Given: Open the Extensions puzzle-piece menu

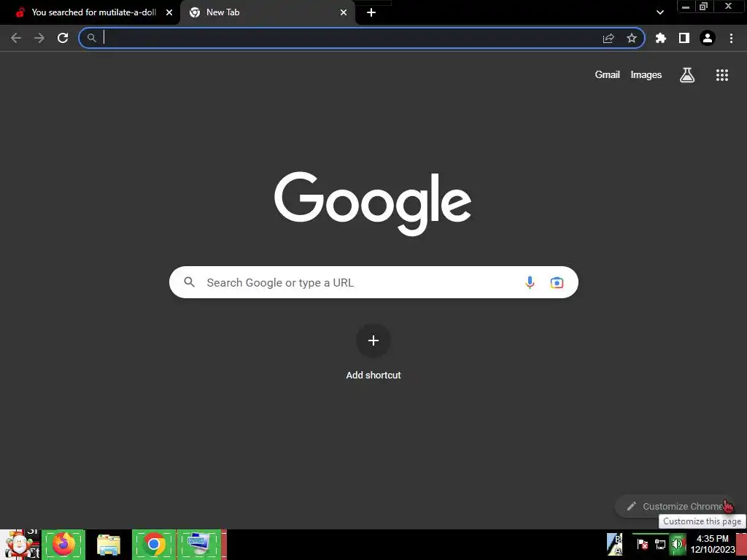Looking at the screenshot, I should 661,38.
